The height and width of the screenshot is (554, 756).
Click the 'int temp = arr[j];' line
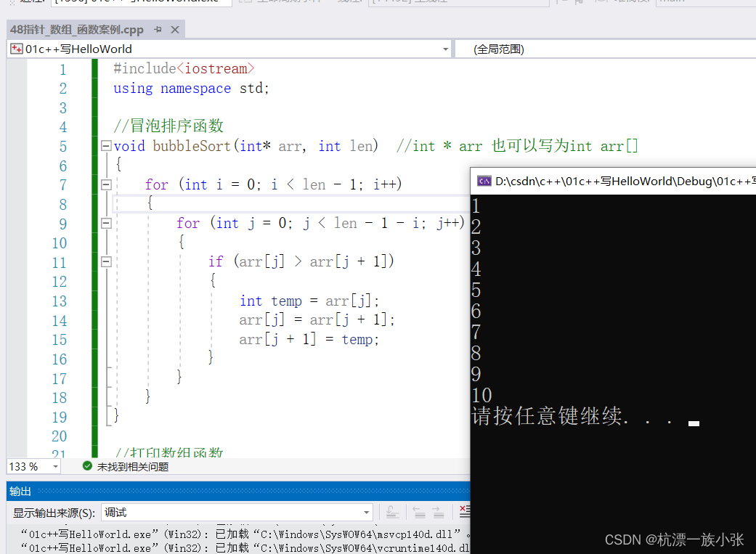coord(309,301)
